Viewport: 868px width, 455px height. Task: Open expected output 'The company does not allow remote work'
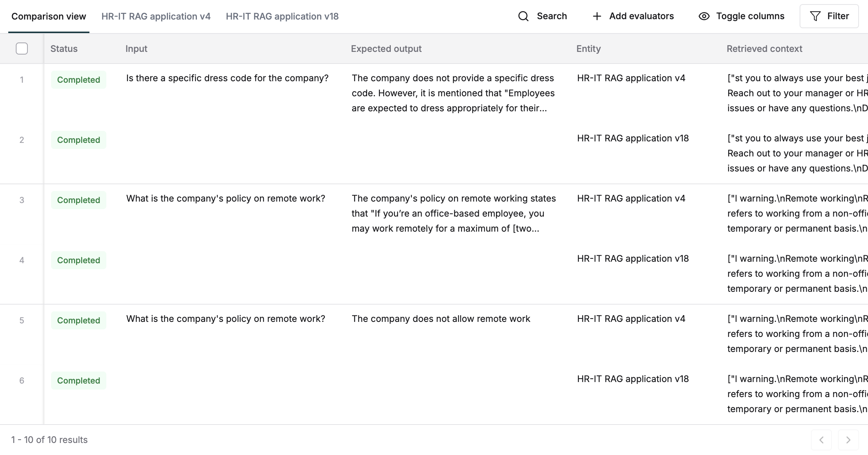[441, 319]
